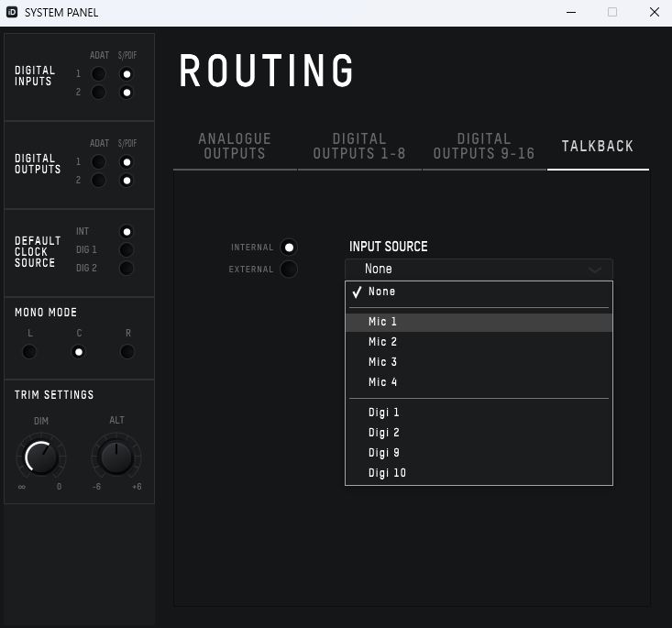This screenshot has width=672, height=628.
Task: Collapse the Input Source dropdown
Action: tap(479, 270)
